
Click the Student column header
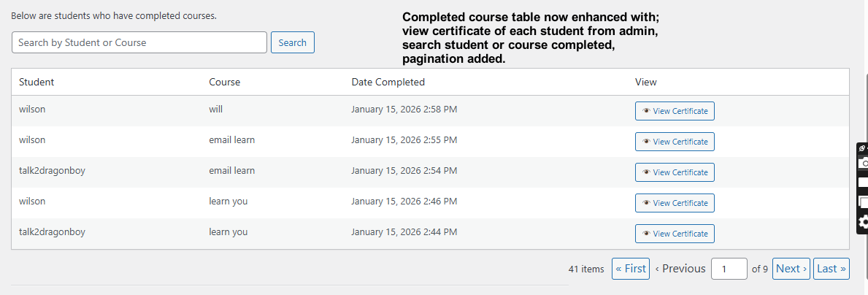click(x=37, y=82)
